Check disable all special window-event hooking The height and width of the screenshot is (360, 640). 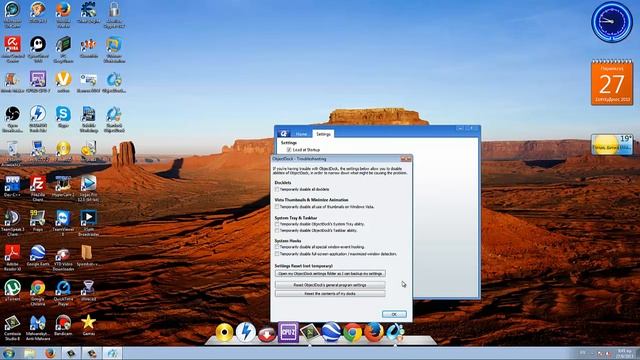coord(277,247)
